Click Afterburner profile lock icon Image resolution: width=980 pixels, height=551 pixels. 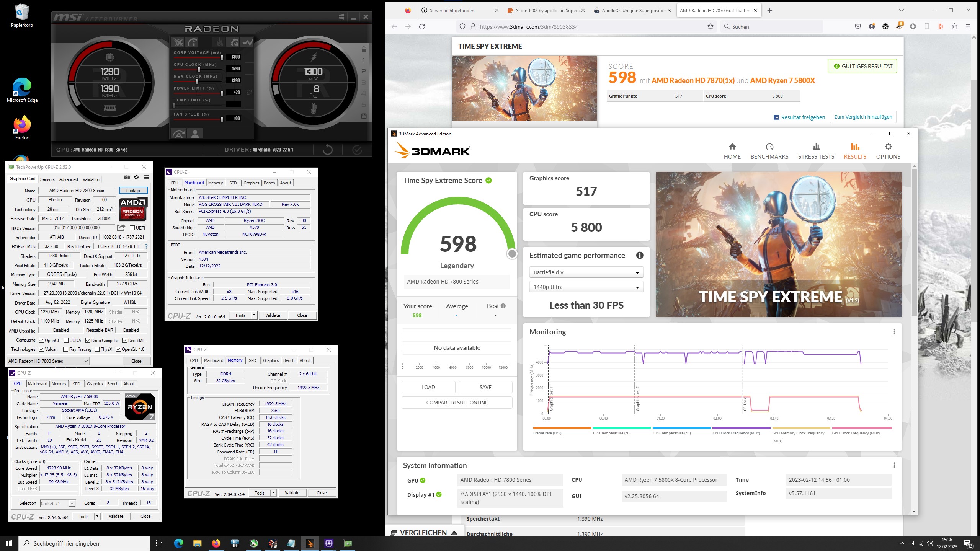pos(364,49)
